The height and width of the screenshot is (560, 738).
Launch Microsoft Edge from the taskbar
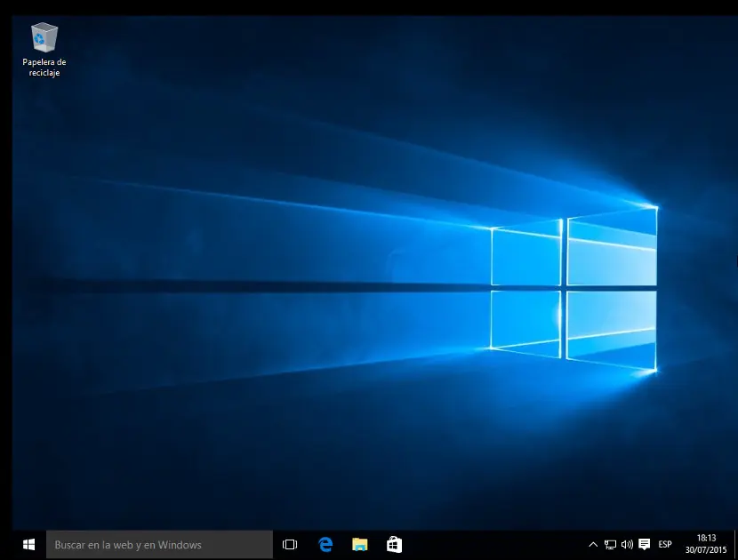pos(325,545)
